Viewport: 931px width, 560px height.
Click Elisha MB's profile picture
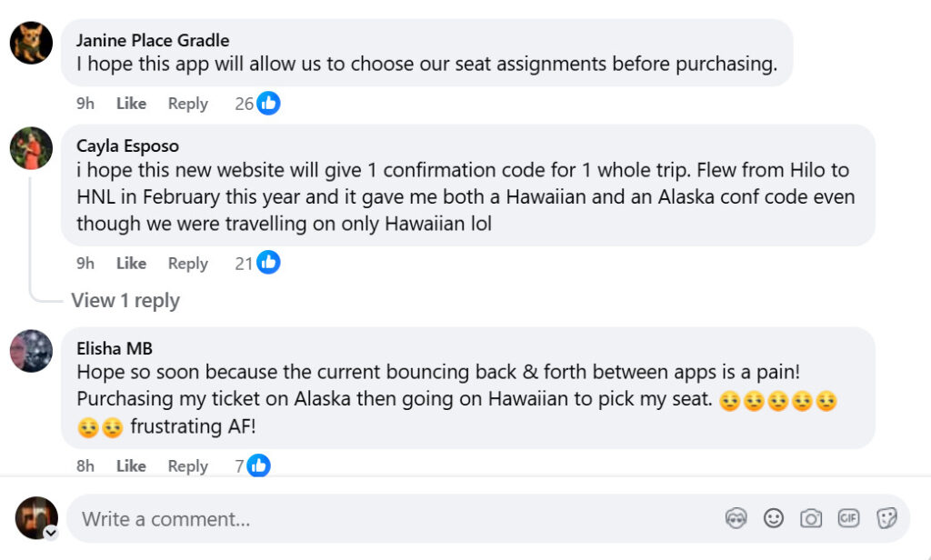tap(31, 351)
